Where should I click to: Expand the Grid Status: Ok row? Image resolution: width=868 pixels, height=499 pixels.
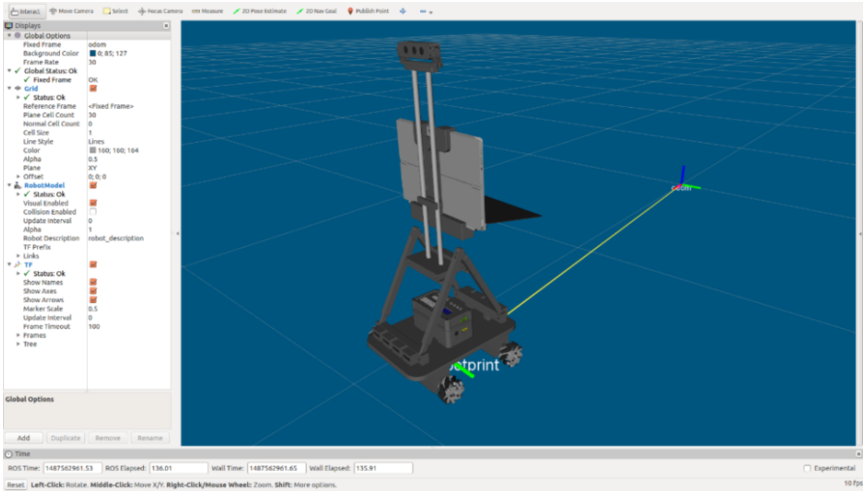click(x=18, y=97)
